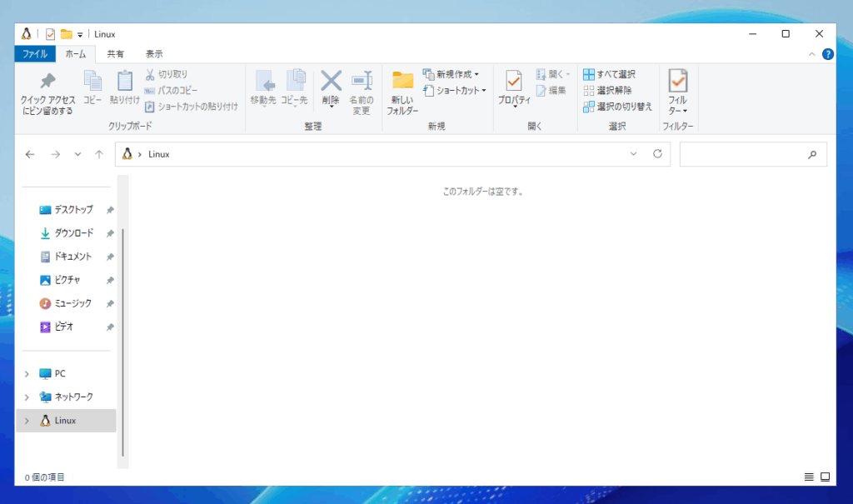Open the address bar history dropdown
Viewport: 853px width, 504px height.
[633, 154]
